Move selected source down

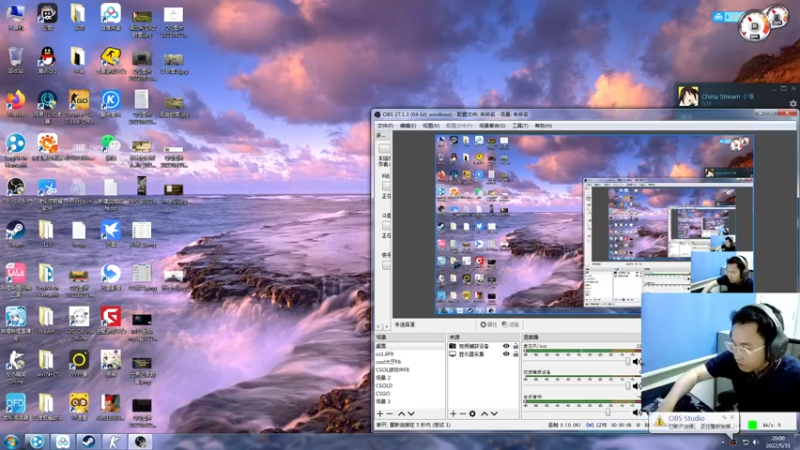[x=494, y=414]
